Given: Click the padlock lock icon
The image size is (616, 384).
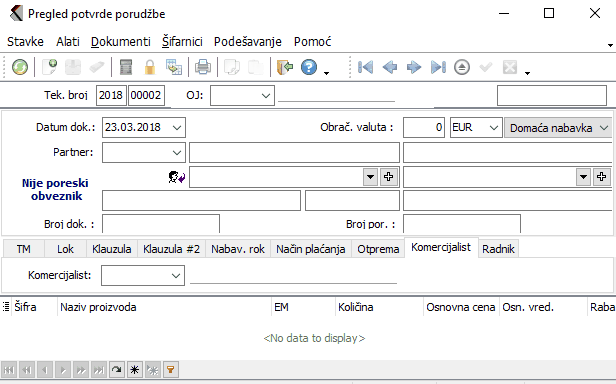Looking at the screenshot, I should tap(149, 67).
